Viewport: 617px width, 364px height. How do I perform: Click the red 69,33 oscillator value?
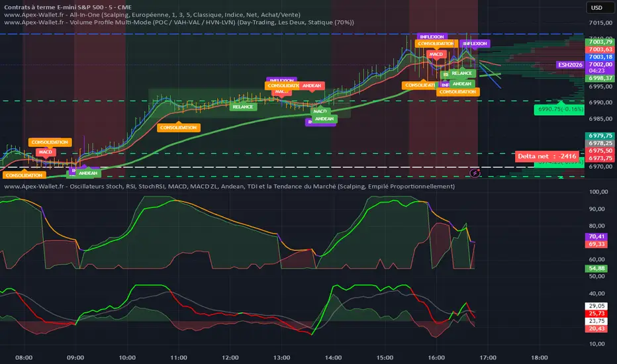point(597,244)
